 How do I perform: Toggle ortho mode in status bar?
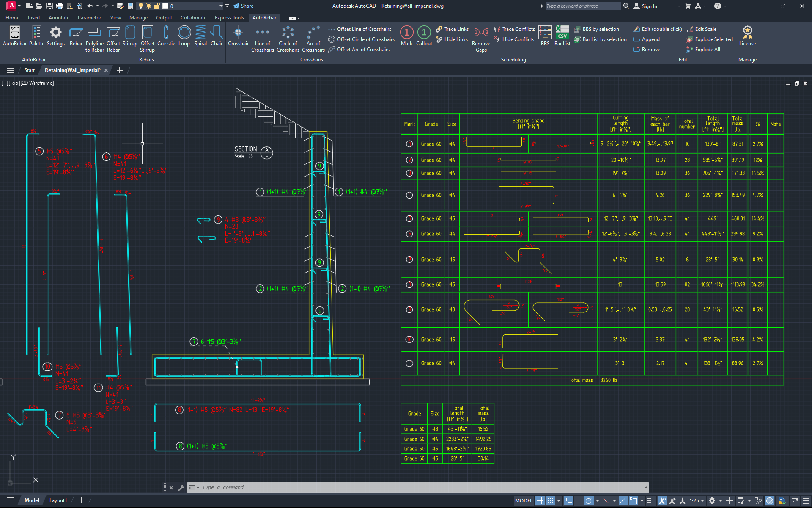578,501
